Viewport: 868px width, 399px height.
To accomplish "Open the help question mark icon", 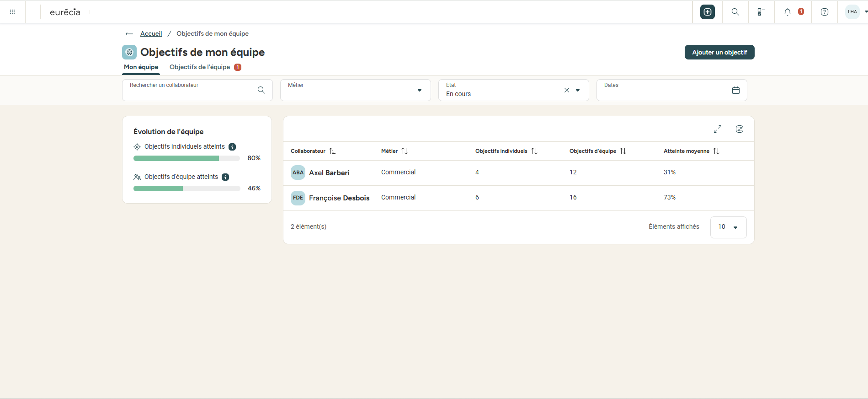I will pyautogui.click(x=825, y=12).
